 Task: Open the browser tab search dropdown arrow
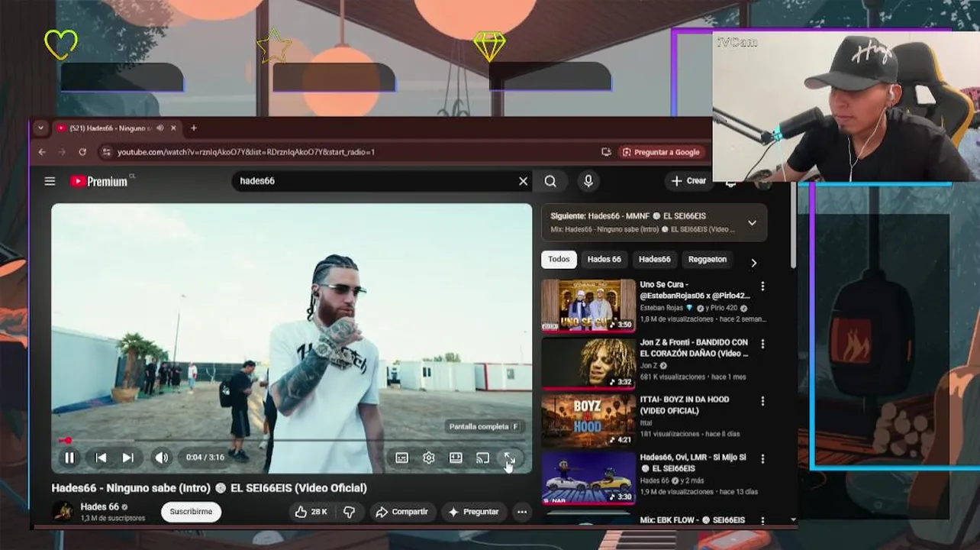[x=40, y=128]
